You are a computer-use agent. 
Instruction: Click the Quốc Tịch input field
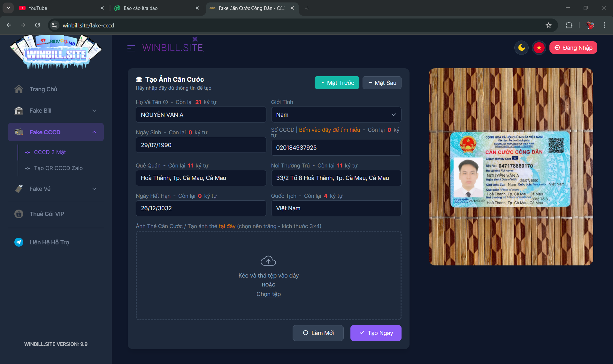click(336, 208)
